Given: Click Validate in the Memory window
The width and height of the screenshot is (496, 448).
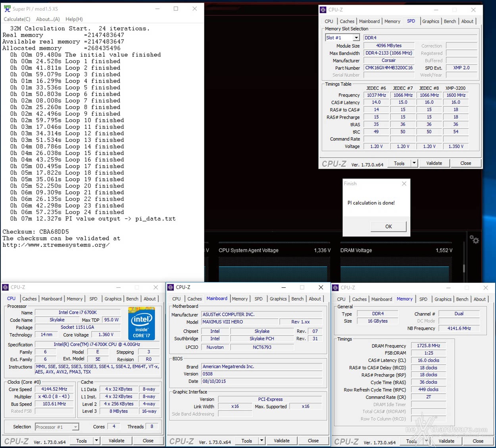Looking at the screenshot, I should pyautogui.click(x=446, y=441).
